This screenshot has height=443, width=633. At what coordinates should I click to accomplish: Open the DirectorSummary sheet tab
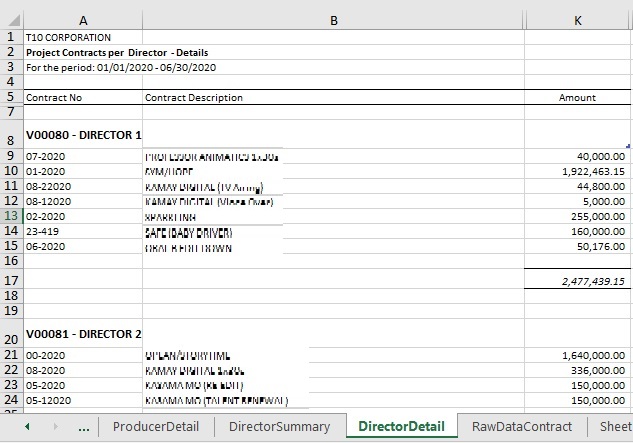pyautogui.click(x=279, y=427)
